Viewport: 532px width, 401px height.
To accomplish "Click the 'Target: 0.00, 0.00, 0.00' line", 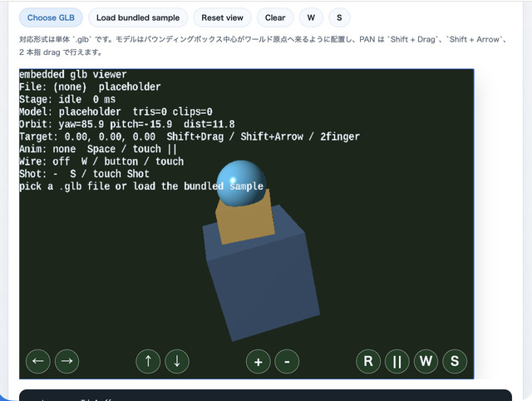I will pos(190,136).
